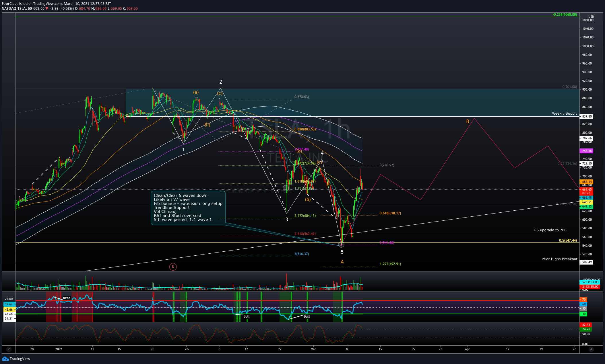Screen dimensions: 605x364
Task: Click the 502.49 price axis tag
Action: click(x=587, y=262)
